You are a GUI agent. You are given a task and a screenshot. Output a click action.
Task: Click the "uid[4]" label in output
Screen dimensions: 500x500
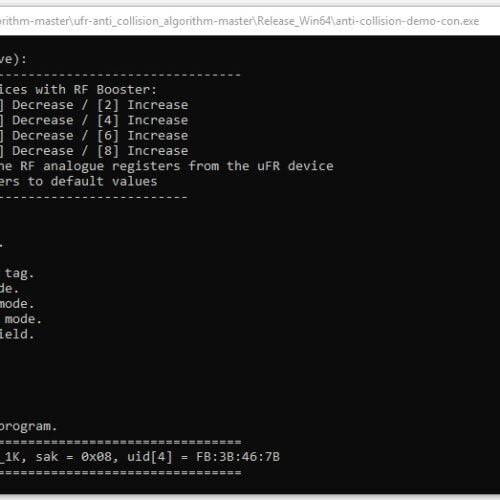point(150,457)
